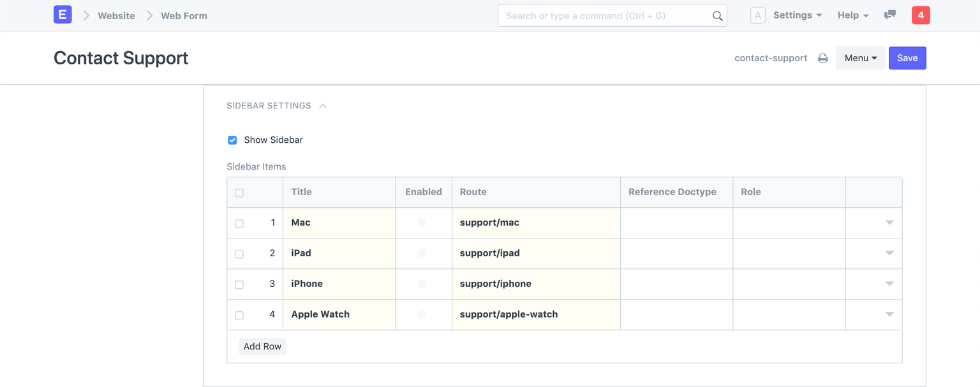The image size is (980, 387).
Task: Select all sidebar items via header checkbox
Action: point(239,192)
